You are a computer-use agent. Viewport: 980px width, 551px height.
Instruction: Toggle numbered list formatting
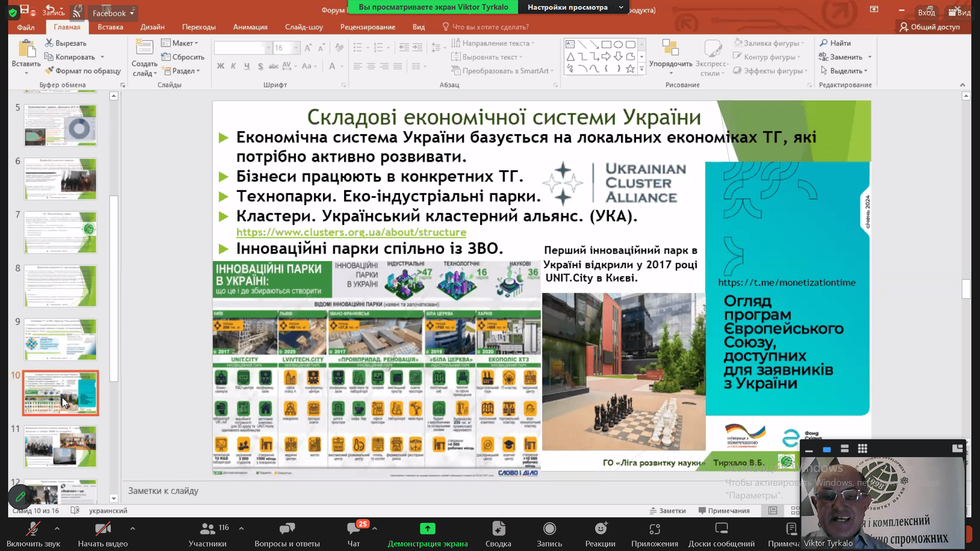pos(378,47)
